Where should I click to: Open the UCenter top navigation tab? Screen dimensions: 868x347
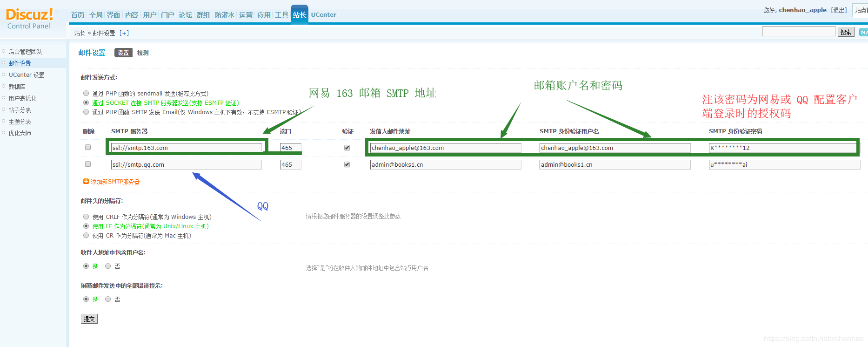[x=323, y=15]
